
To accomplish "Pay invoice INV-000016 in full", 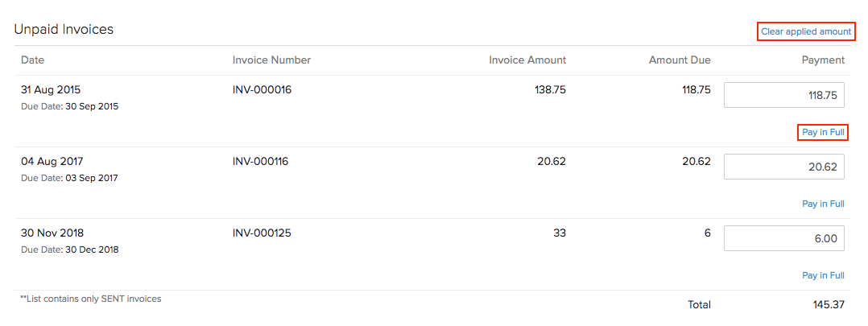I will (823, 133).
